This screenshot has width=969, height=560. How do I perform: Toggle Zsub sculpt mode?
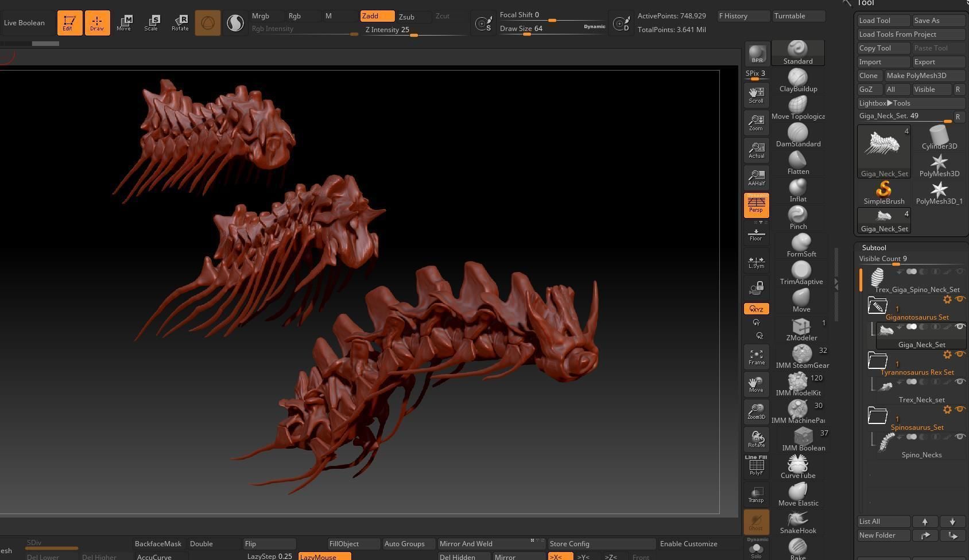tap(413, 17)
